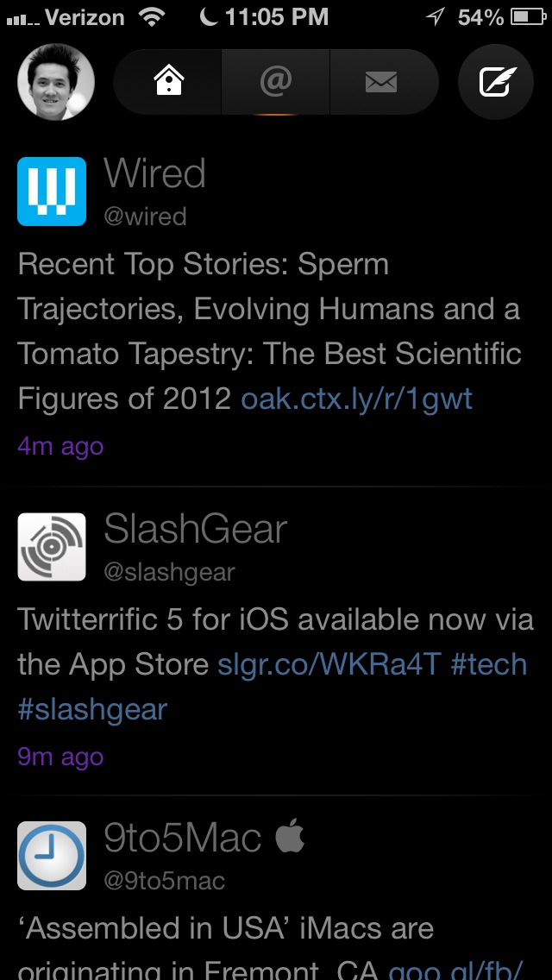The image size is (552, 980).
Task: Tap the 4m ago timestamp
Action: 60,446
